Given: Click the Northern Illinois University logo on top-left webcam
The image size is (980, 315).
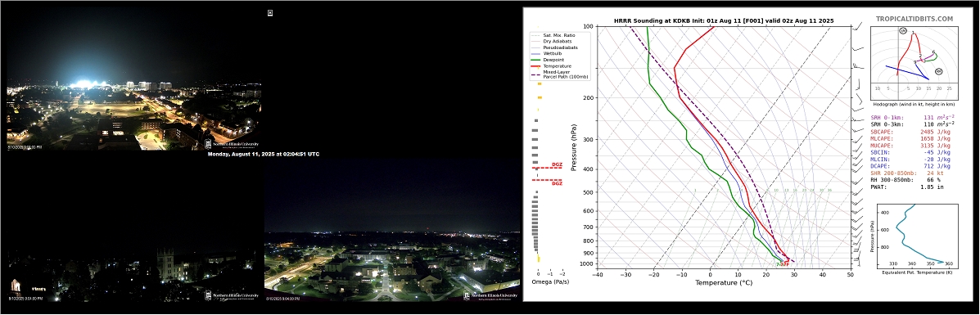Looking at the screenshot, I should click(229, 143).
